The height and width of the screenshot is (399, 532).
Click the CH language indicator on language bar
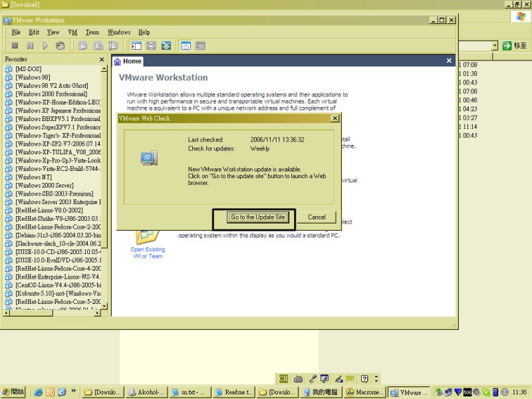tap(283, 378)
